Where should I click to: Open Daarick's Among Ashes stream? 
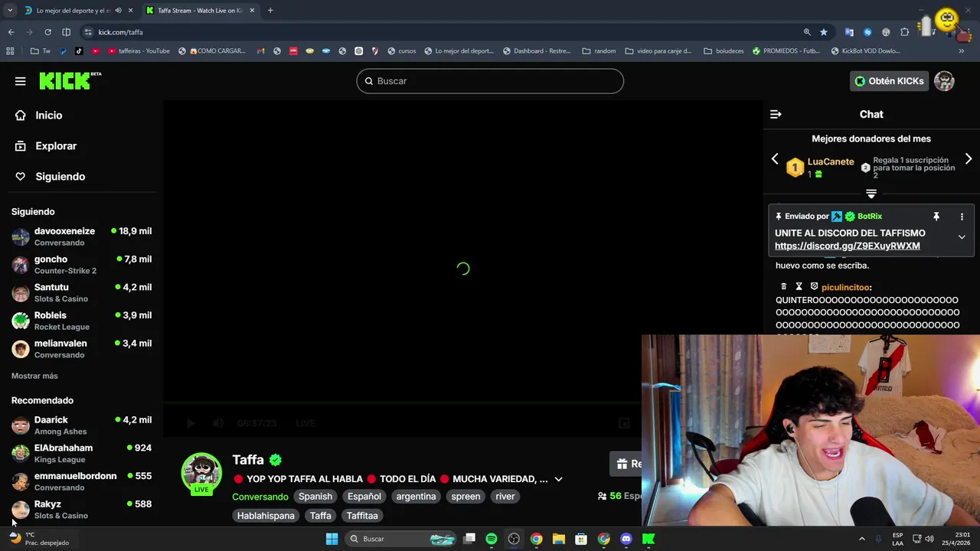coord(81,425)
